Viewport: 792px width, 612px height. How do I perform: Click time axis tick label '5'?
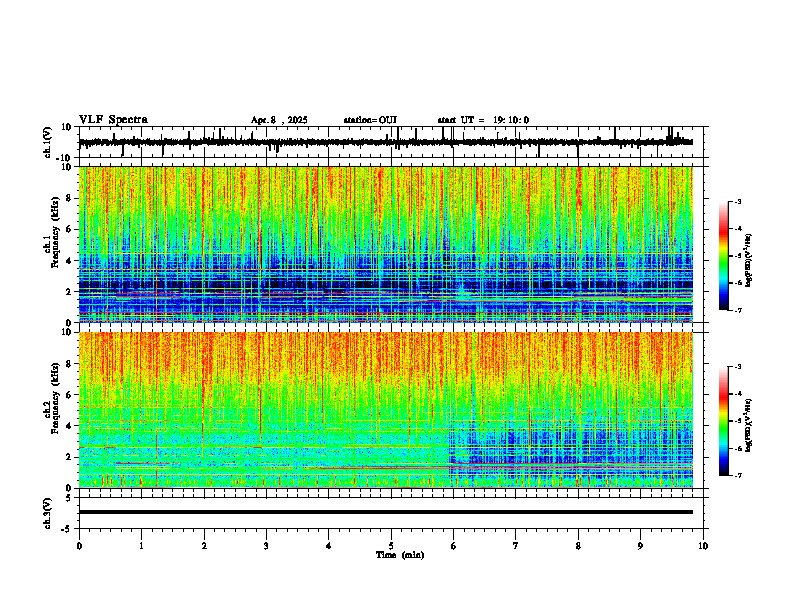(x=391, y=546)
